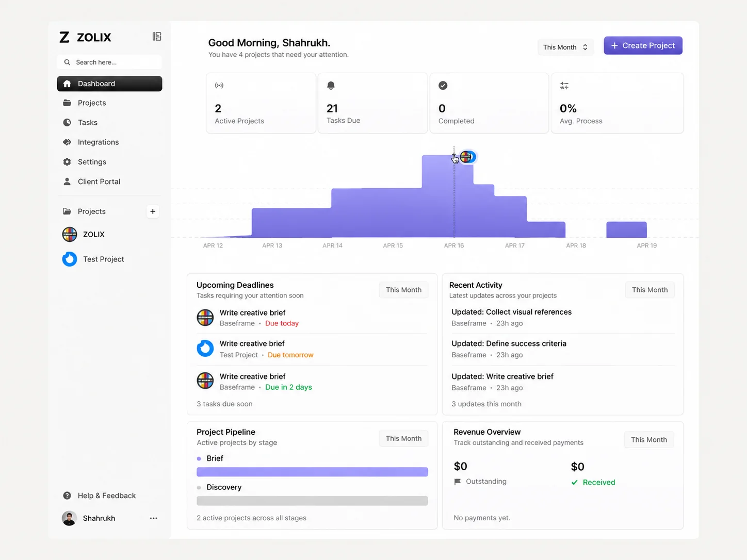Click the sliders icon on Avg. Process card
Image resolution: width=747 pixels, height=560 pixels.
coord(564,86)
